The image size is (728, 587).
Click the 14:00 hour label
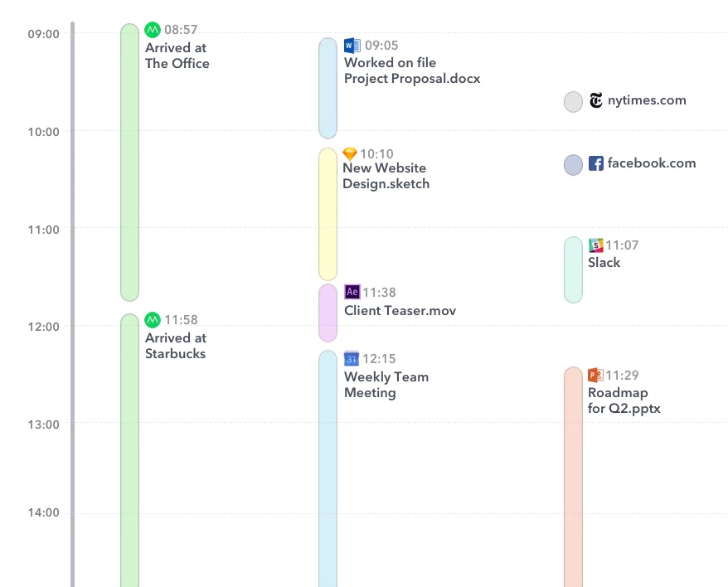coord(44,512)
